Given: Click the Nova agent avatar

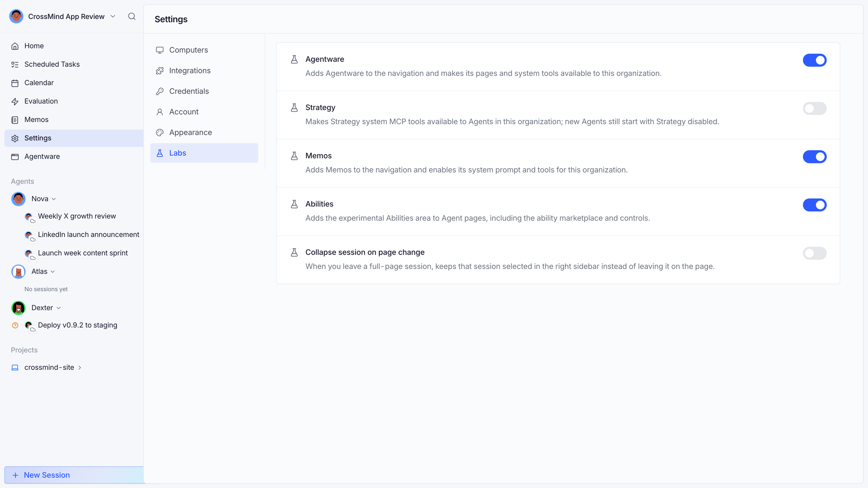Looking at the screenshot, I should (x=18, y=199).
